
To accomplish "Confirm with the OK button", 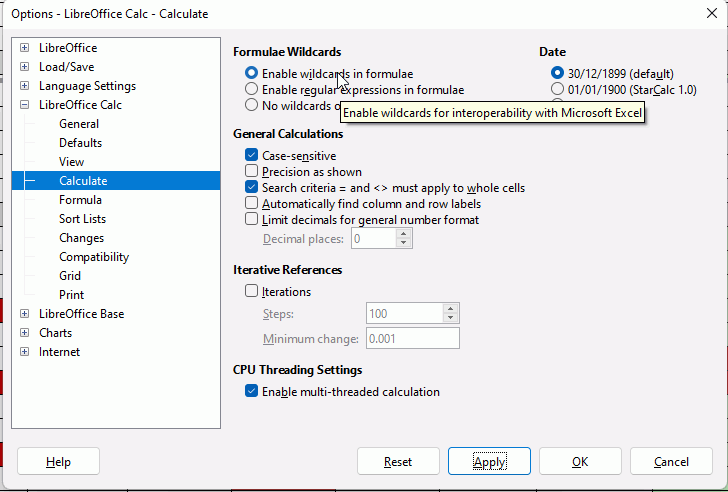I will tap(580, 461).
